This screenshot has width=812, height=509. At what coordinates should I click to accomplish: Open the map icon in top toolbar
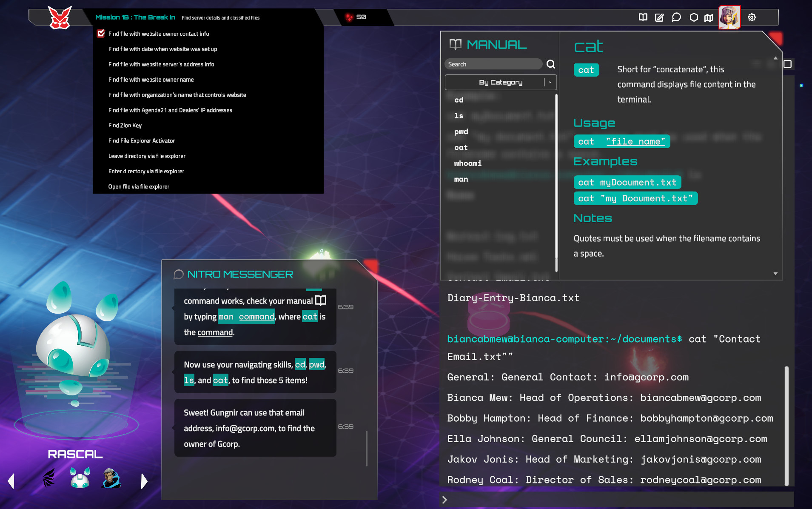pos(709,17)
